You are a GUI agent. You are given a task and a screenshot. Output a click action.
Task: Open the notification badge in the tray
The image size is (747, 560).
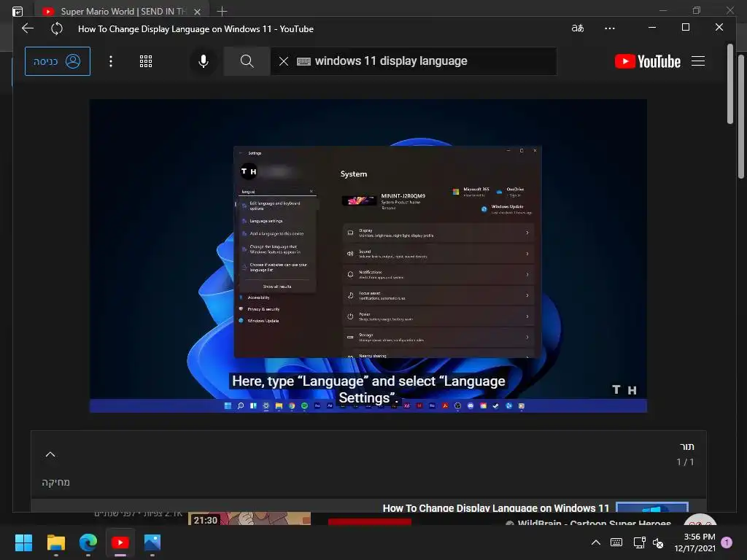click(x=727, y=542)
